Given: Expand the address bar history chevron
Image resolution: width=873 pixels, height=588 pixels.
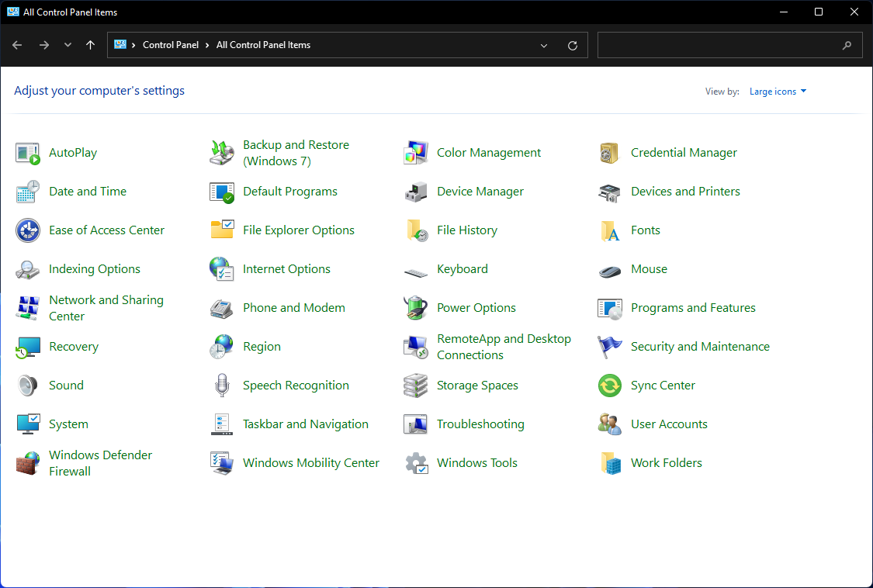Looking at the screenshot, I should (543, 45).
